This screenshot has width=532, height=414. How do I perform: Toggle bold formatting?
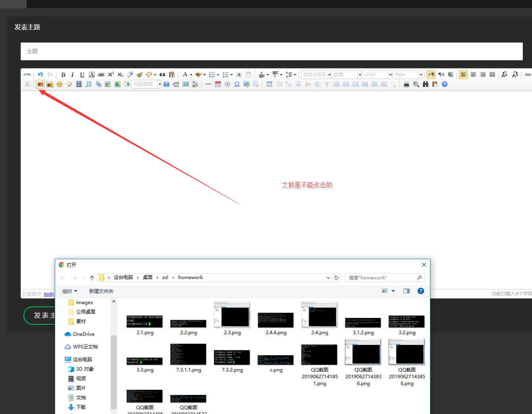[x=63, y=75]
